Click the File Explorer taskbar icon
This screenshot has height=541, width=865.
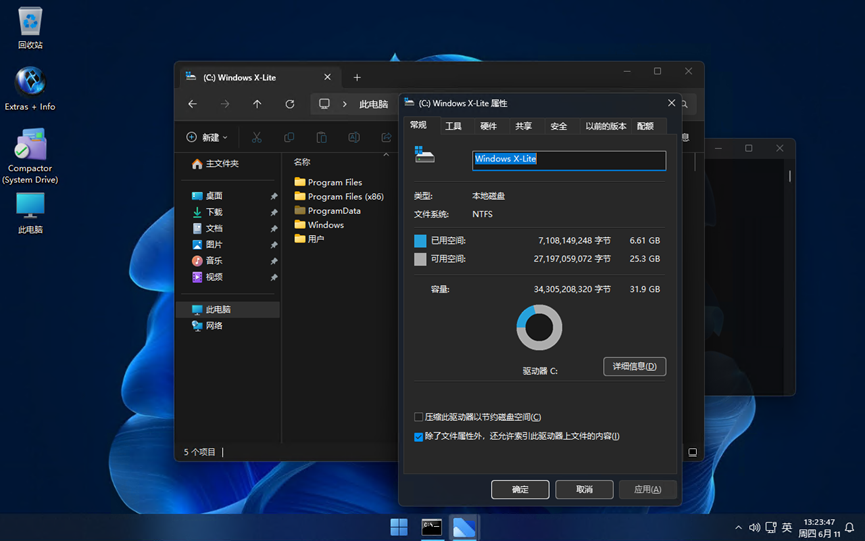click(x=464, y=527)
